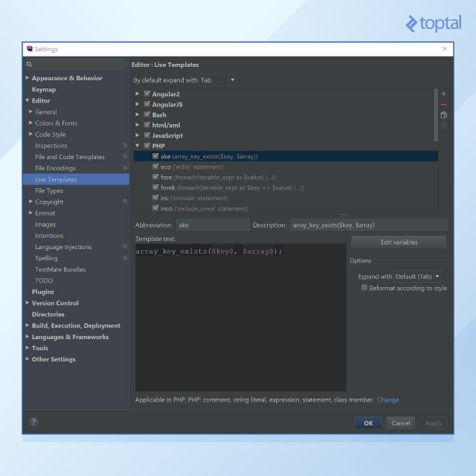Screen dimensions: 476x476
Task: Go to Plugins settings
Action: click(x=43, y=292)
